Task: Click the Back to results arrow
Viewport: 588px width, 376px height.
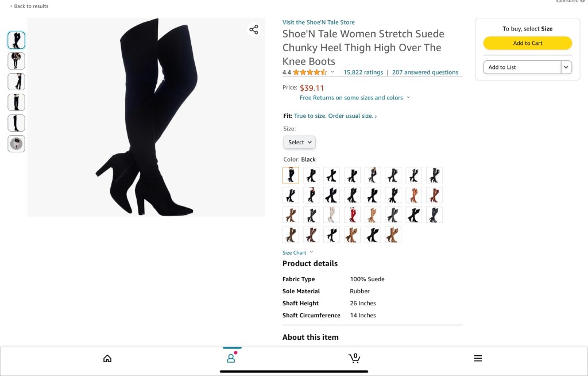Action: pos(11,6)
